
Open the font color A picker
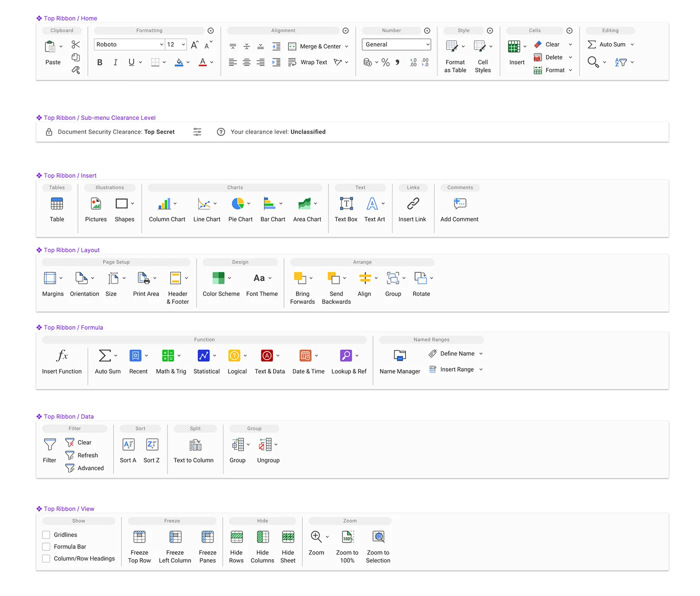coord(202,62)
